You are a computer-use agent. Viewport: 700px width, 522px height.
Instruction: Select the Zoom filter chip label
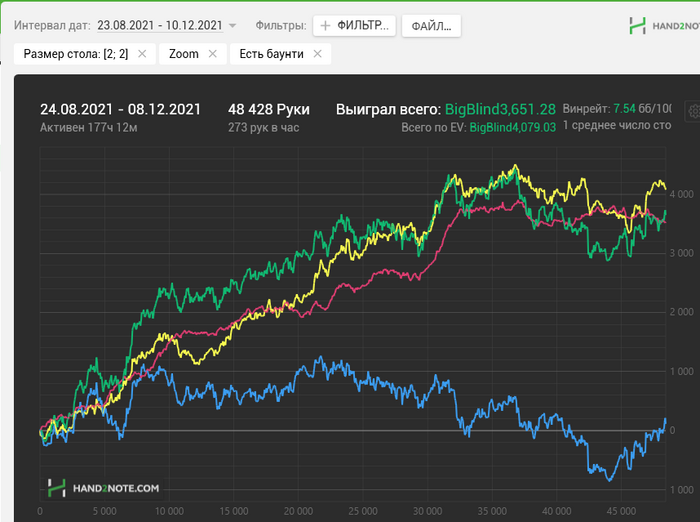183,54
